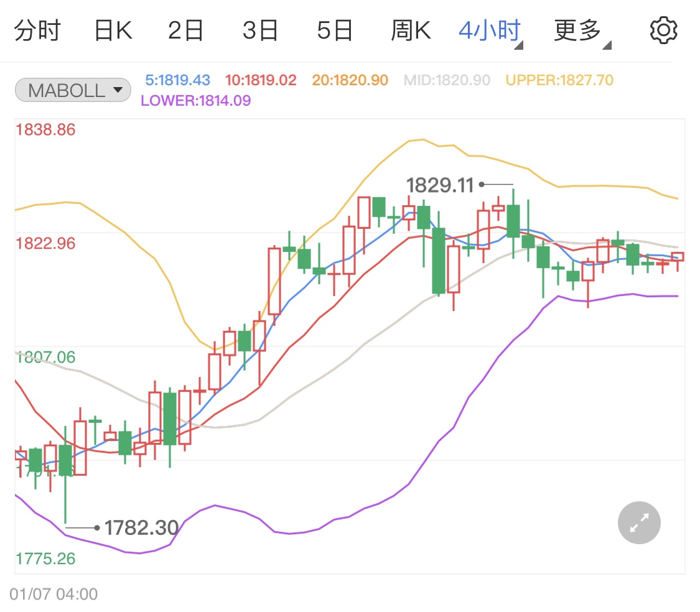Screen dimensions: 700x612
Task: Click the 1775.26 bottom axis price
Action: click(x=45, y=559)
